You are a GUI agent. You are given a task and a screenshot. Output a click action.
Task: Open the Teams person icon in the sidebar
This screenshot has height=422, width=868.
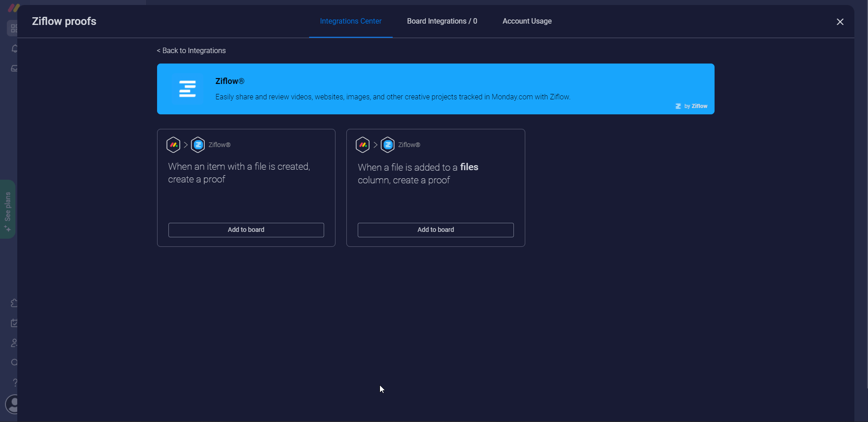click(14, 343)
